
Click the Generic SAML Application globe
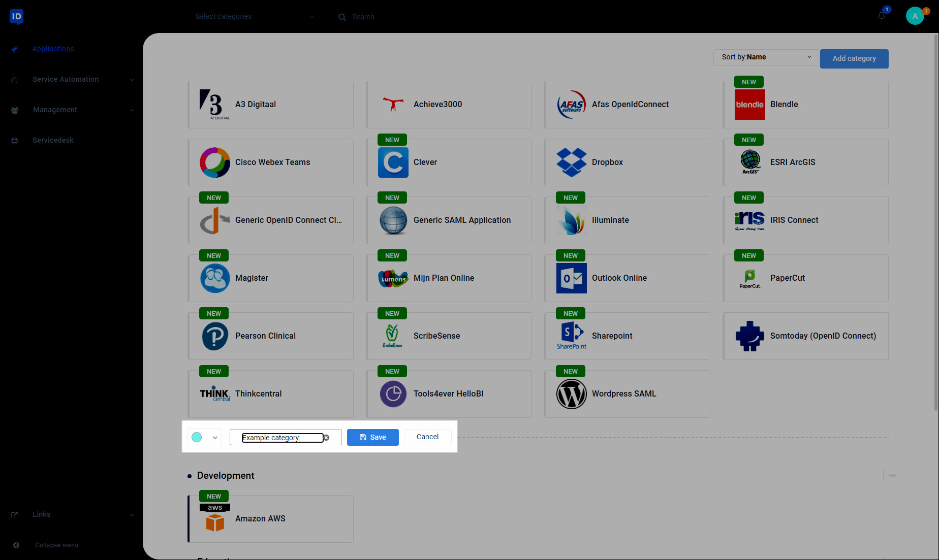pyautogui.click(x=393, y=220)
